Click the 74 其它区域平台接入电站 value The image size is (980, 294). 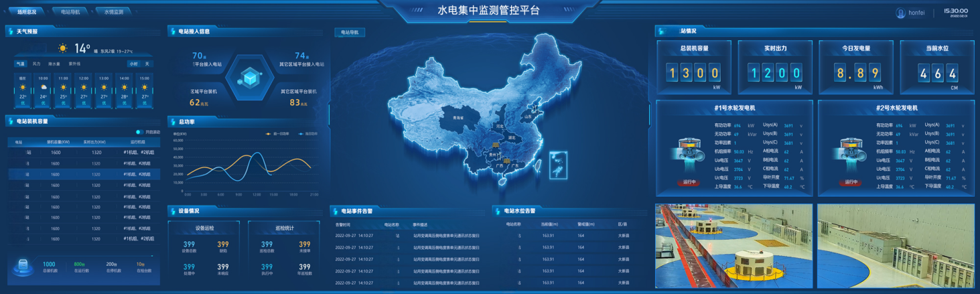(301, 56)
